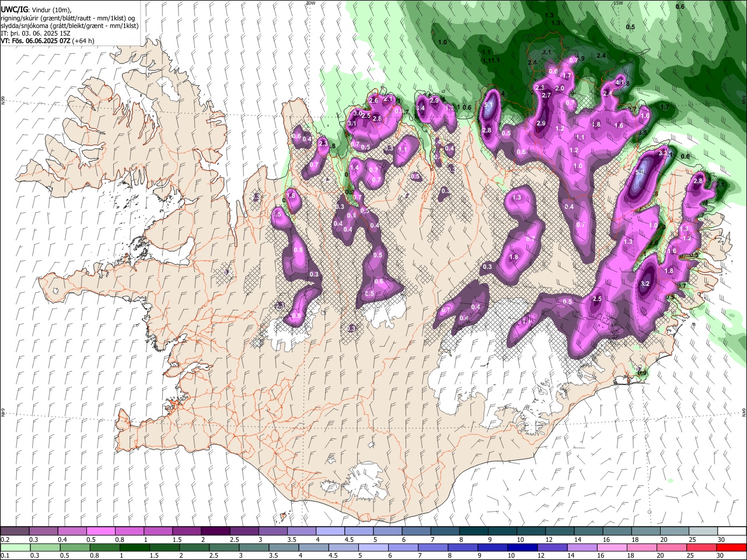Select the dark teal snow swatch between 8 and 9
Screen dimensions: 747x560
click(473, 531)
